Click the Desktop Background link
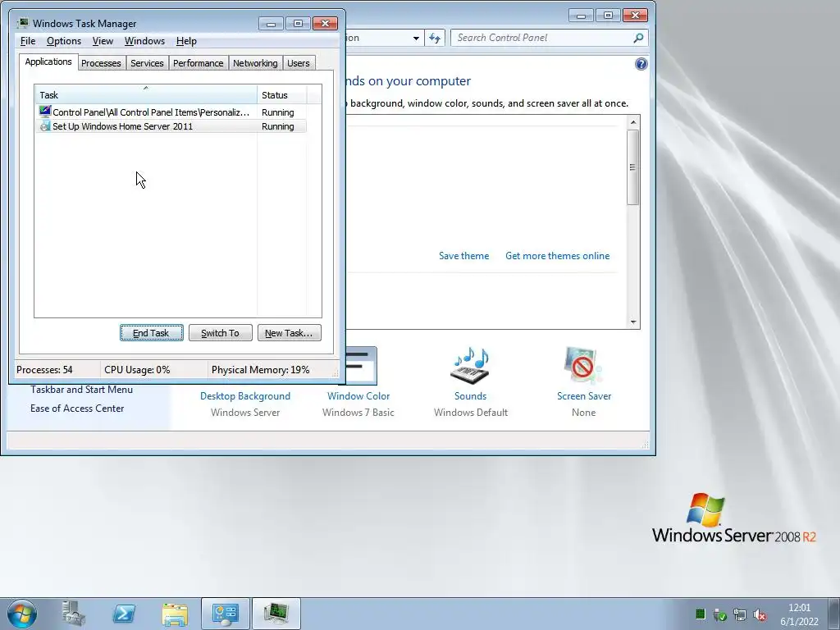This screenshot has height=630, width=840. [244, 396]
